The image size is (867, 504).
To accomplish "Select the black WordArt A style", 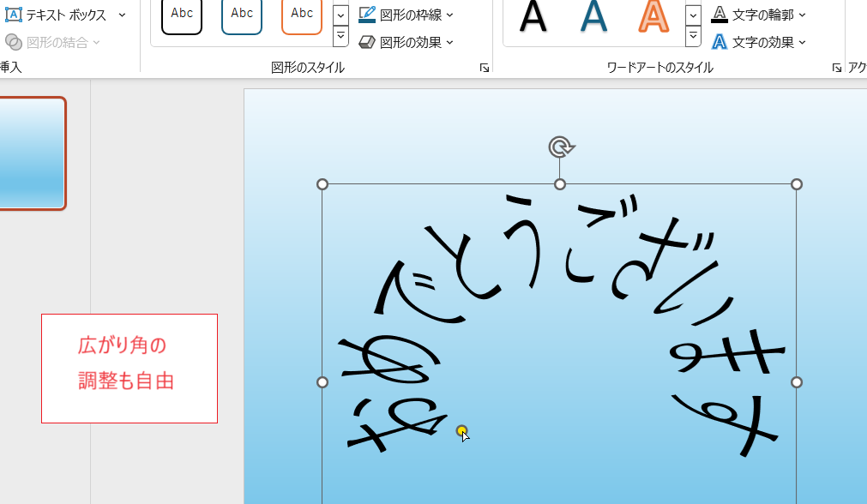I will tap(533, 16).
